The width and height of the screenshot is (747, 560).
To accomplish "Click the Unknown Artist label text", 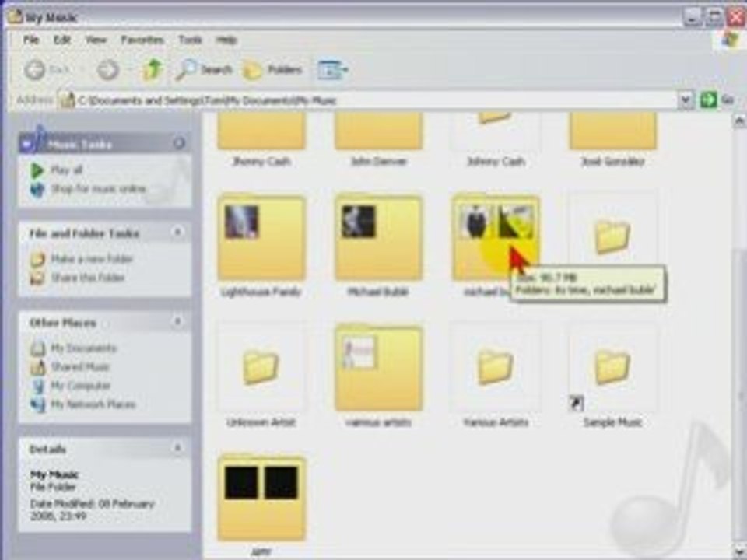I will point(261,422).
